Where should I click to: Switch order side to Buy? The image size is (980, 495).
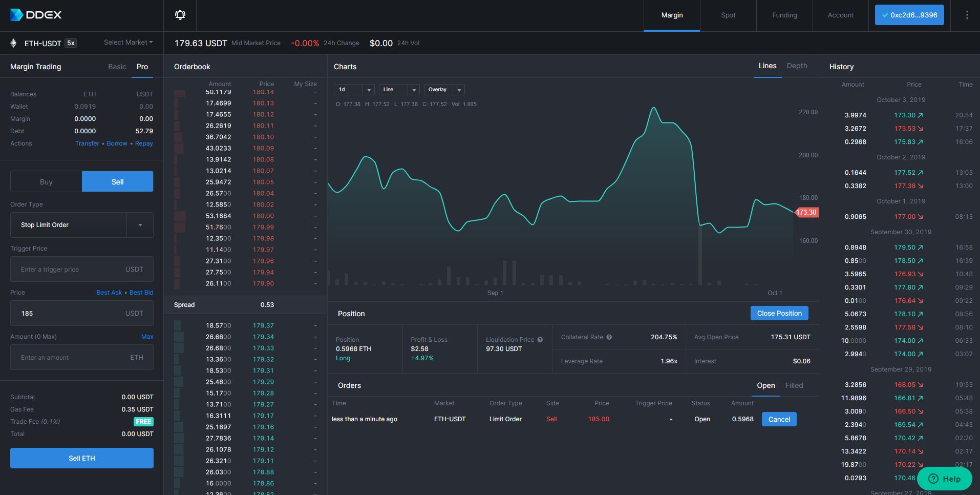click(x=46, y=182)
